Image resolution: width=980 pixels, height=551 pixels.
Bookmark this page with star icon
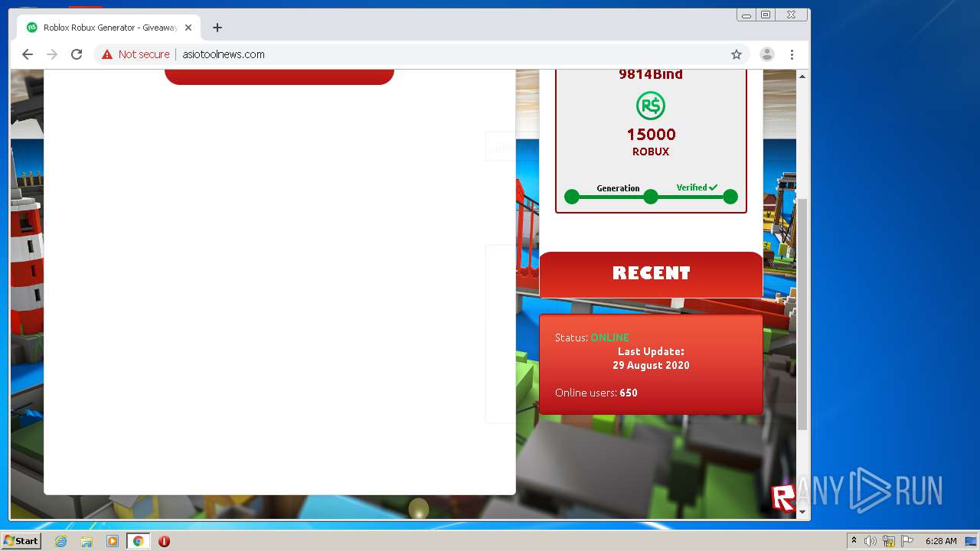[737, 54]
